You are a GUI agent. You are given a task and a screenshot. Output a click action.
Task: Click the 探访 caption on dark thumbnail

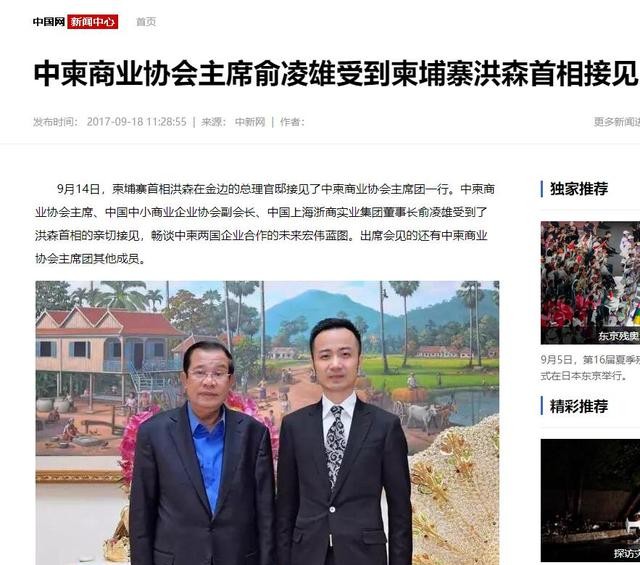(x=627, y=554)
